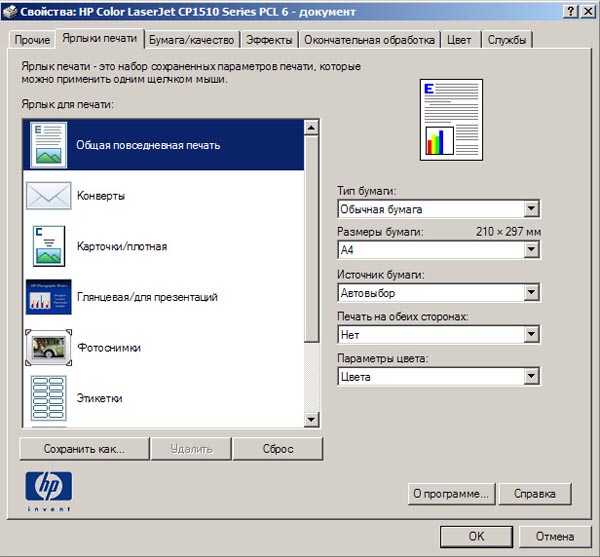Click the shortcut list scroll down arrow
600x557 pixels.
(311, 420)
